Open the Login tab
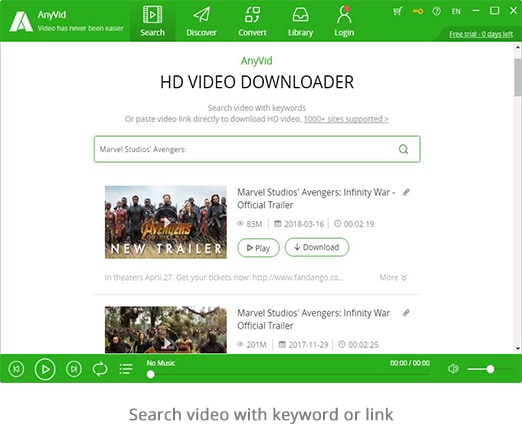The image size is (522, 424). click(344, 21)
